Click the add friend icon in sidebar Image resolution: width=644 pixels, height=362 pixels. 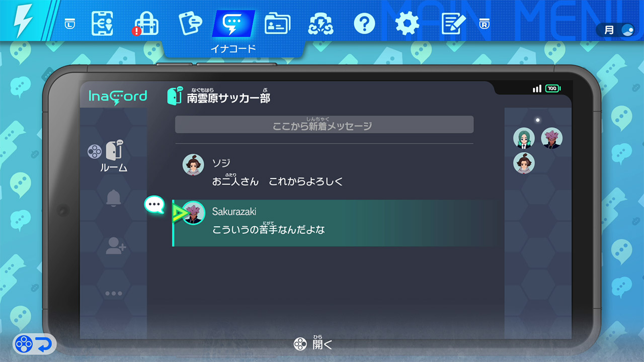point(115,246)
